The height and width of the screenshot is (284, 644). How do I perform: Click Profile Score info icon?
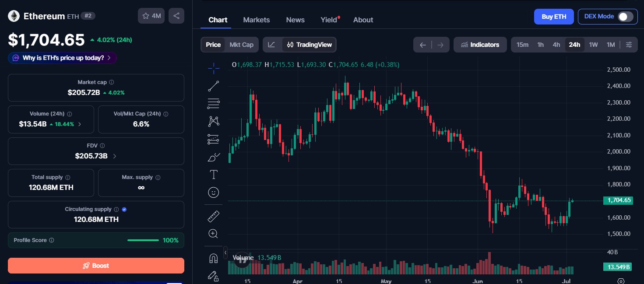(52, 240)
